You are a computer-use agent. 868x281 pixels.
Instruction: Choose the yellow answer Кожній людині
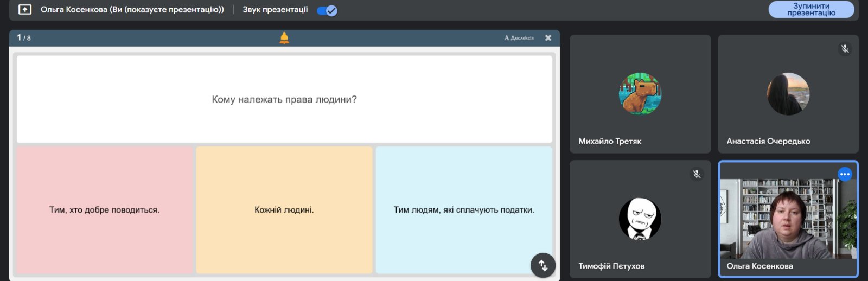pyautogui.click(x=284, y=210)
